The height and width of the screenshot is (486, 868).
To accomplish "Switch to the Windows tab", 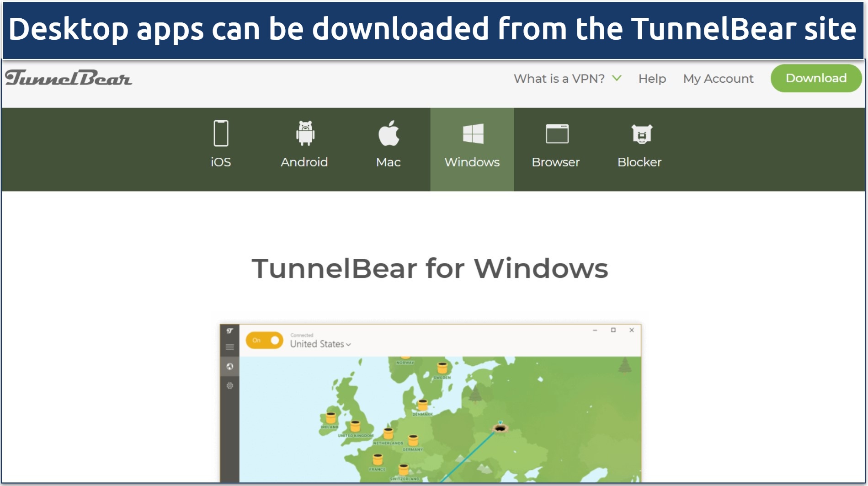I will point(472,161).
